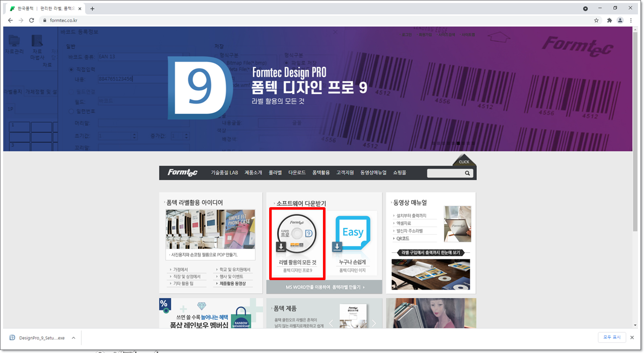Open the 제품소개 menu
Image resolution: width=644 pixels, height=353 pixels.
click(253, 172)
